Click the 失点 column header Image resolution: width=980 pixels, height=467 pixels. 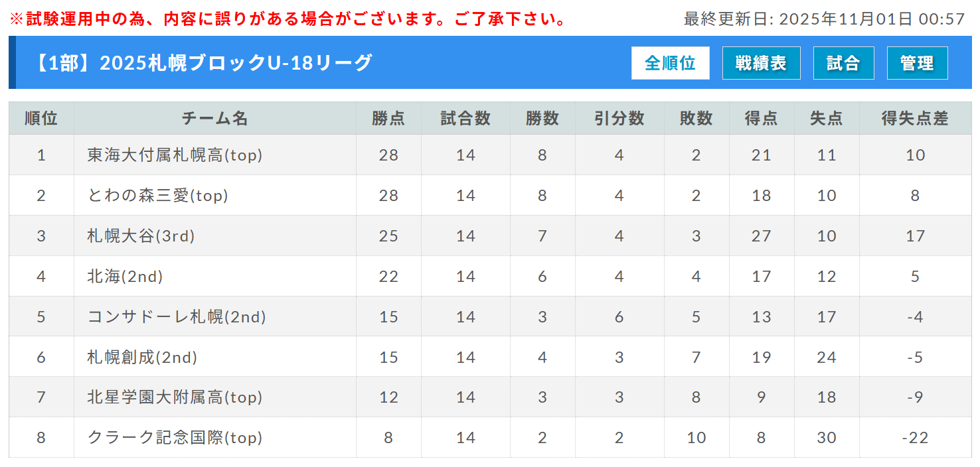tap(826, 119)
